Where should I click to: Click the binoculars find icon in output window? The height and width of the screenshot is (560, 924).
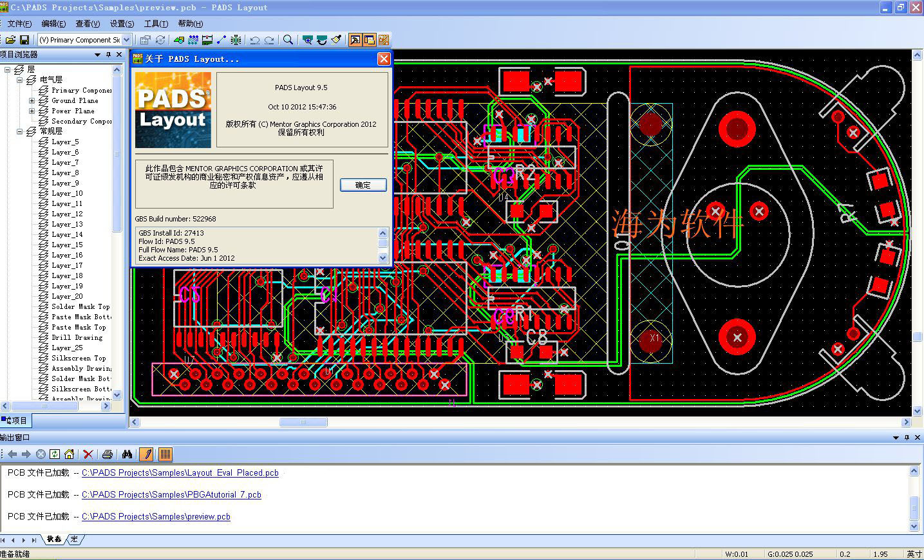(x=127, y=454)
